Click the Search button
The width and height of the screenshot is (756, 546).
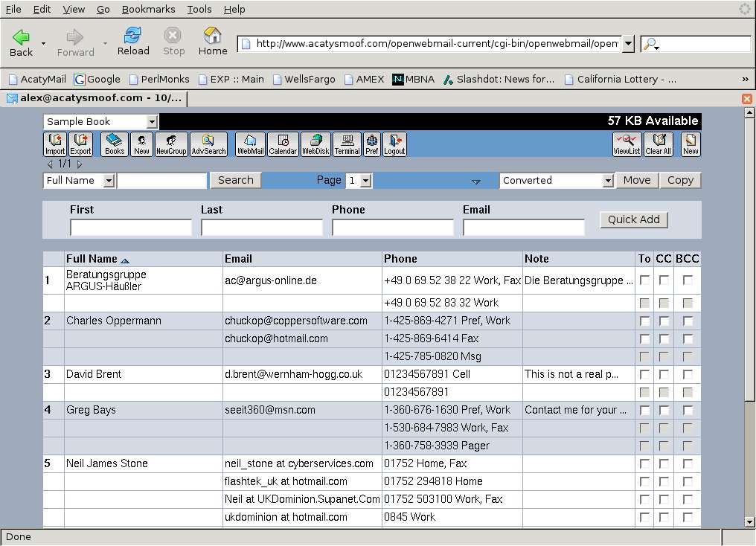point(235,180)
